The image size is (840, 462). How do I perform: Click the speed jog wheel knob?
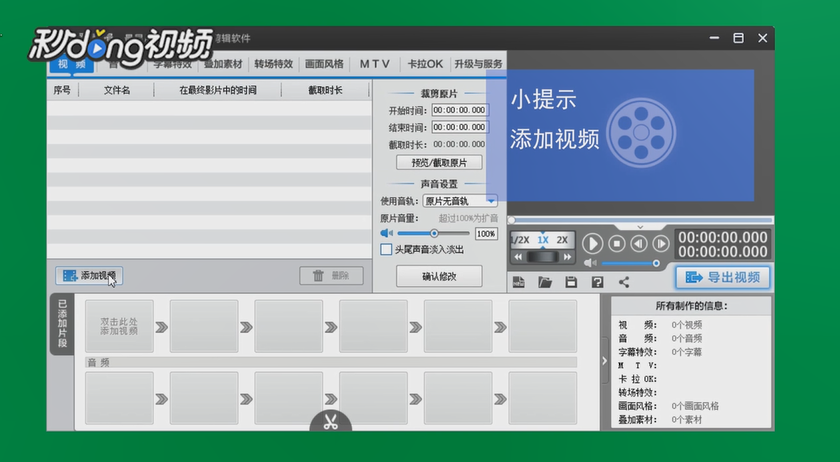543,257
